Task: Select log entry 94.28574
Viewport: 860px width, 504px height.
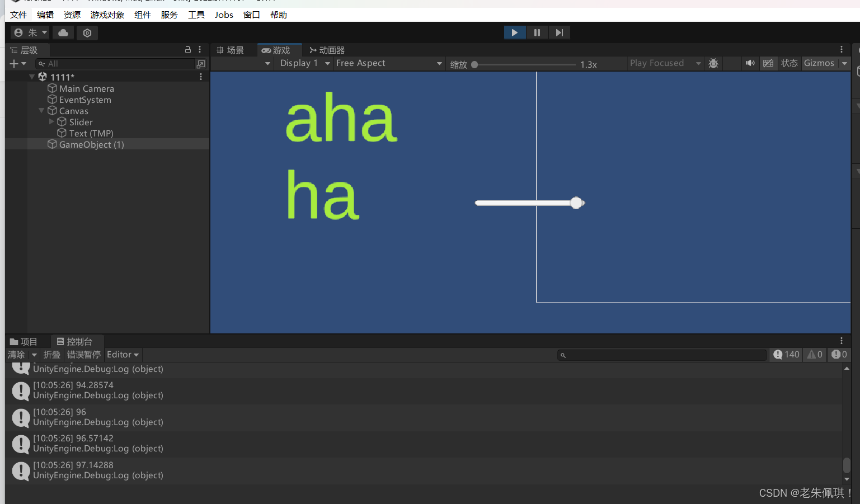Action: click(424, 390)
